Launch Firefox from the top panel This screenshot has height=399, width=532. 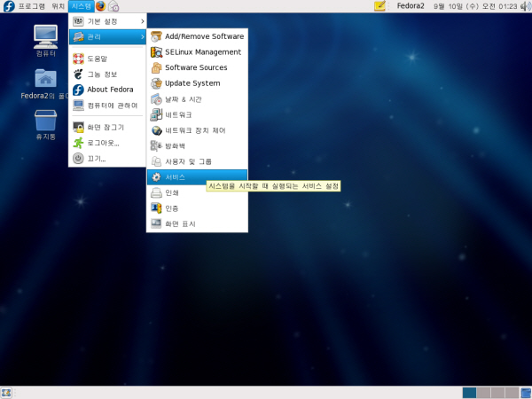point(100,6)
